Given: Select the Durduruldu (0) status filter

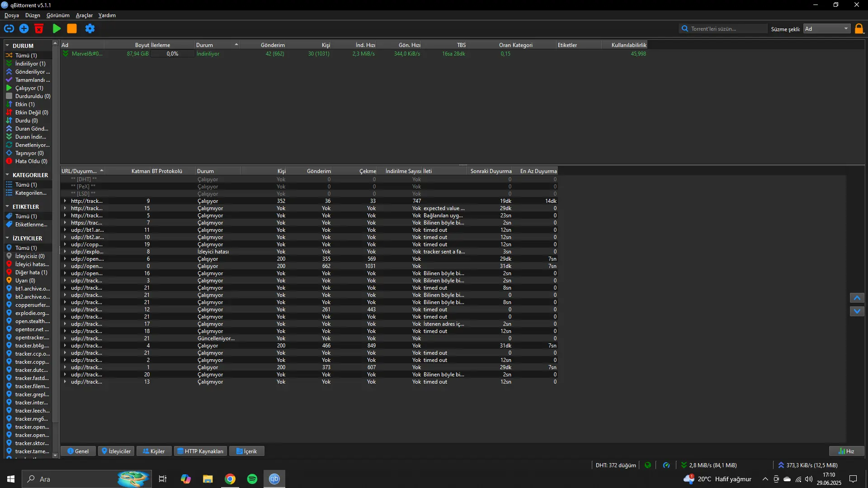Looking at the screenshot, I should [x=28, y=96].
